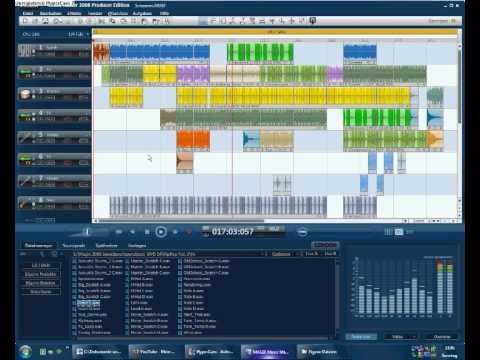Open the Effekte menu
The height and width of the screenshot is (360, 480).
(x=74, y=13)
